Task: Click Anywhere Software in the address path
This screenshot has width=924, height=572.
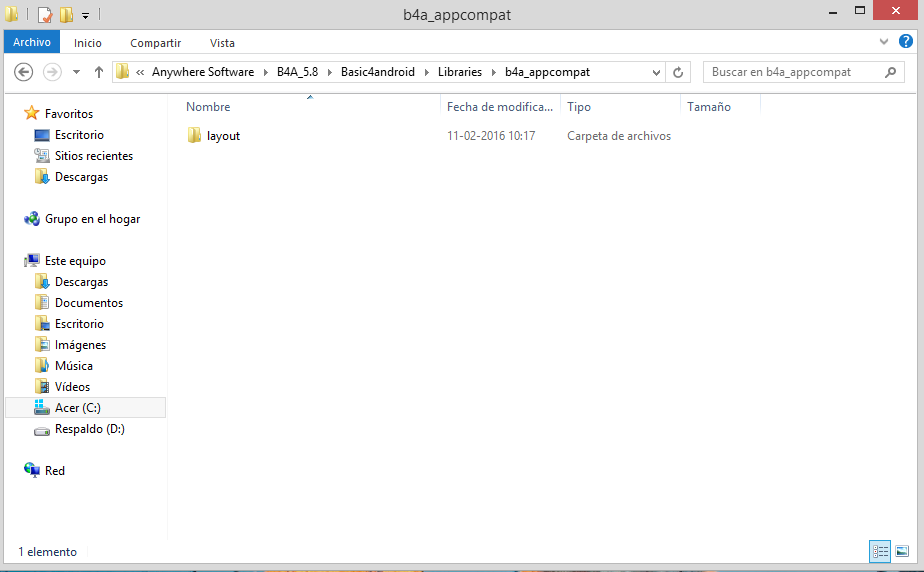Action: [203, 72]
